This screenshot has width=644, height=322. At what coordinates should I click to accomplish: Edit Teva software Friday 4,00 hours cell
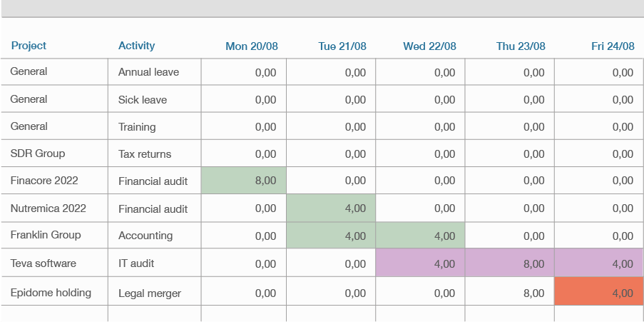click(599, 263)
